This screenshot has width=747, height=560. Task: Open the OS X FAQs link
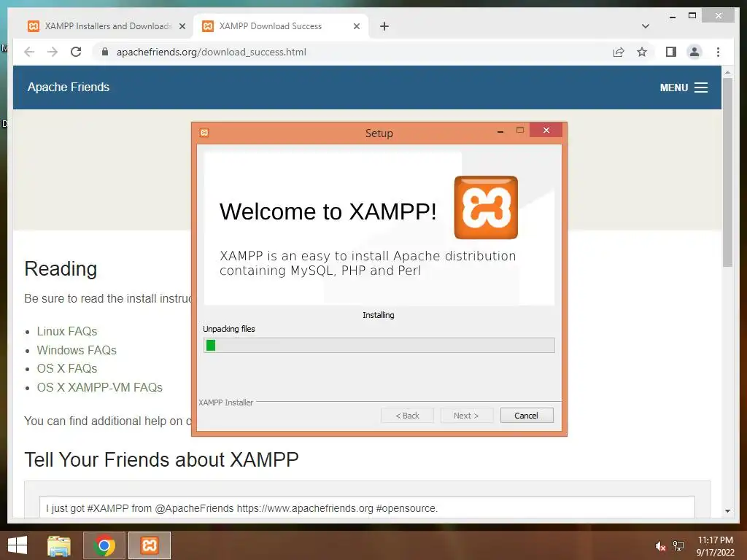point(66,368)
